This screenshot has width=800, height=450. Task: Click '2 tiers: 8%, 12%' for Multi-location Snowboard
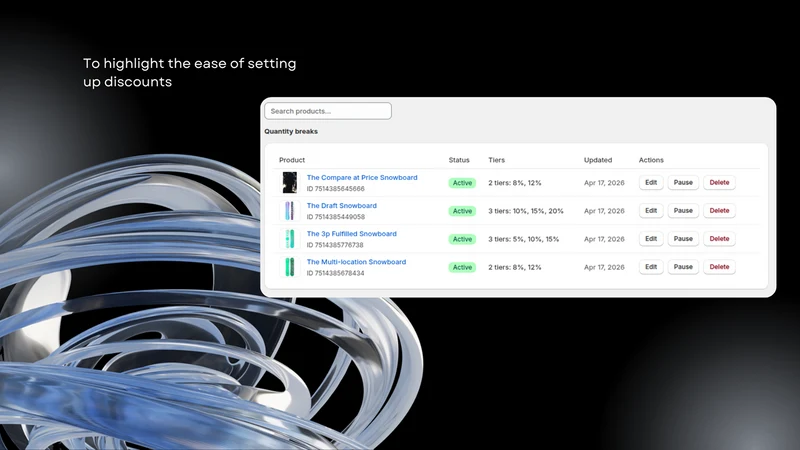tap(515, 267)
